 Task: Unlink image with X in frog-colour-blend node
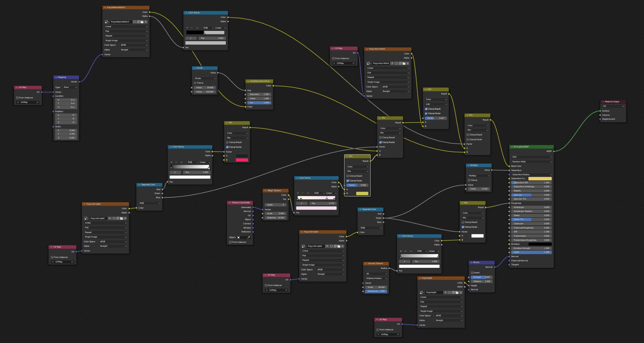(408, 63)
